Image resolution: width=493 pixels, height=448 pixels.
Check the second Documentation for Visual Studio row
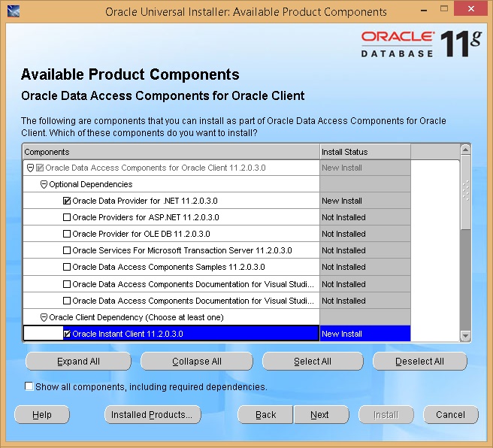pos(67,301)
